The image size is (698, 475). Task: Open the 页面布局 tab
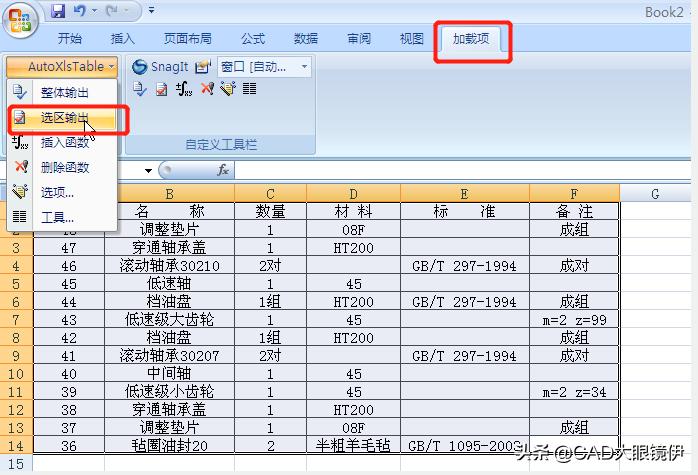(x=187, y=39)
